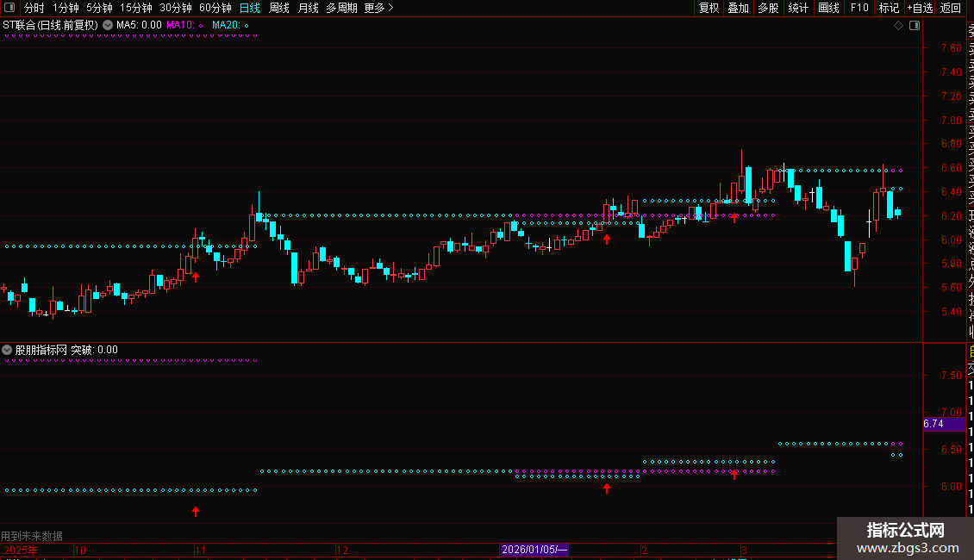Viewport: 974px width, 560px height.
Task: Click the 2025年 label on the time axis
Action: 20,550
